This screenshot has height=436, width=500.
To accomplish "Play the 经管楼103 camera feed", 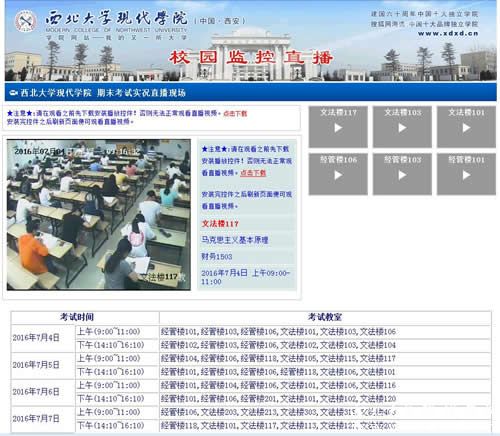I will pyautogui.click(x=402, y=174).
